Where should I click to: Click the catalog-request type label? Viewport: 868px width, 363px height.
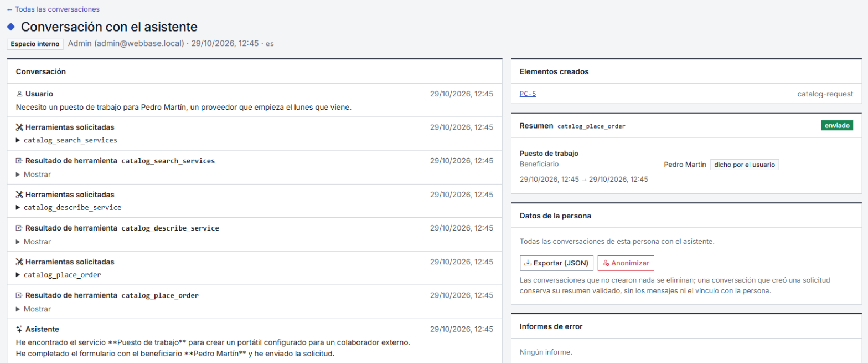pyautogui.click(x=825, y=94)
